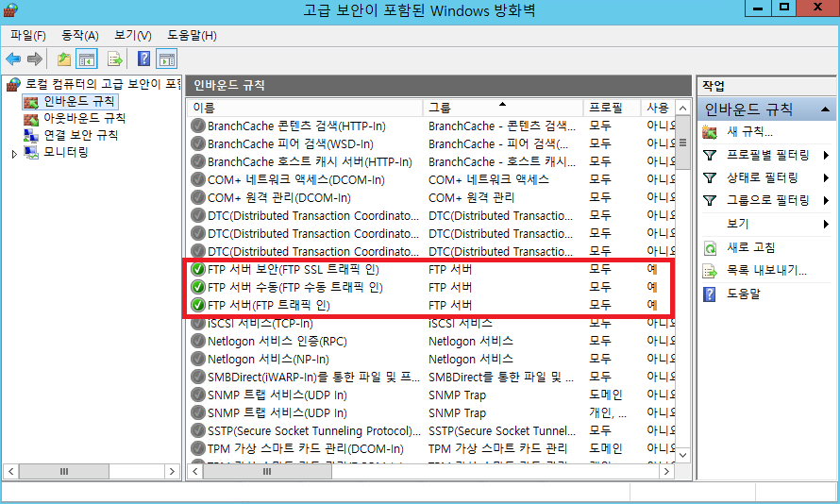Select rule Netlogon 서비스(NP-In)
The width and height of the screenshot is (840, 504).
coord(268,359)
